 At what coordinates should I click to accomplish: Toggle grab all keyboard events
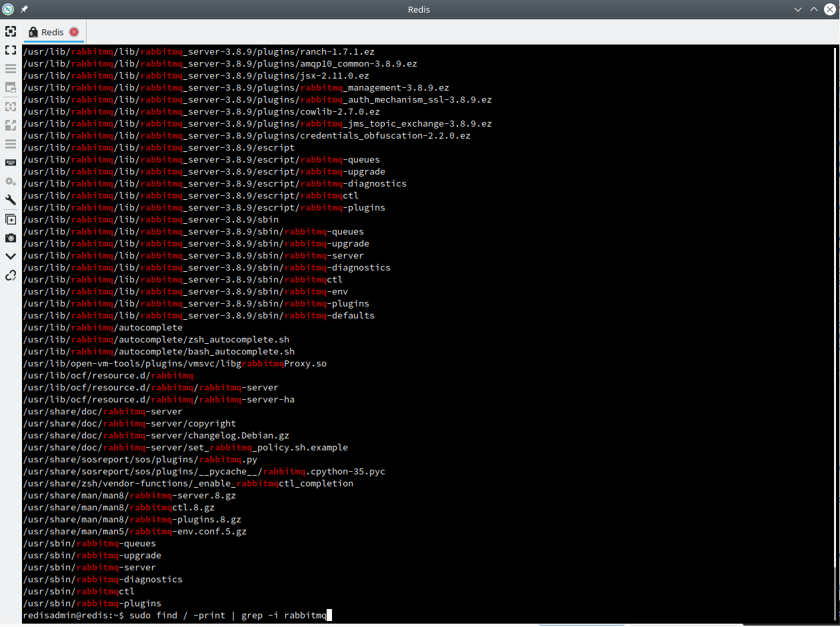point(11,163)
